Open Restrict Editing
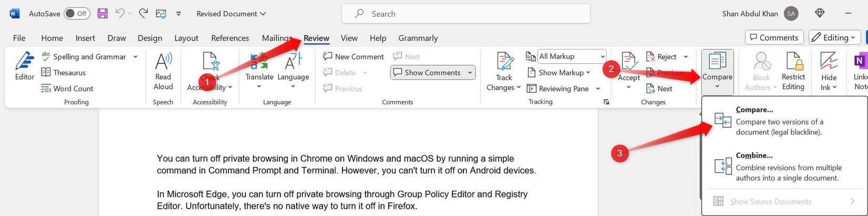 click(x=793, y=72)
